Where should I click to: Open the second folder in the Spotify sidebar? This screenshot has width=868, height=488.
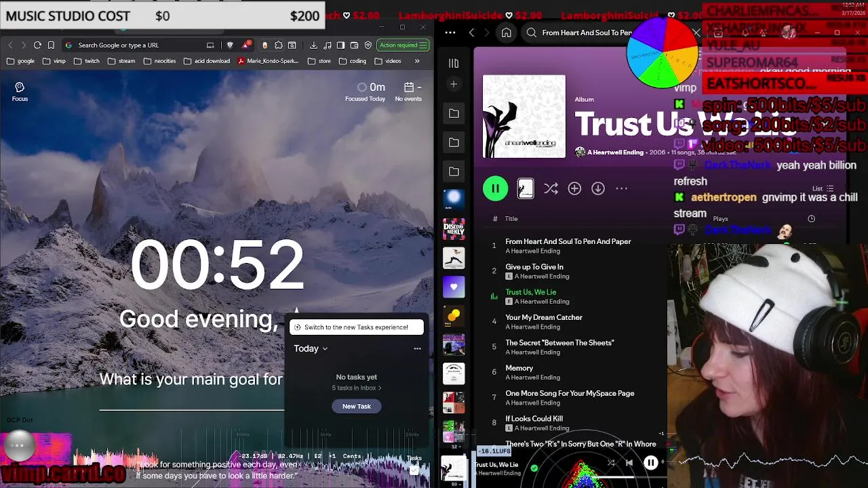point(454,142)
